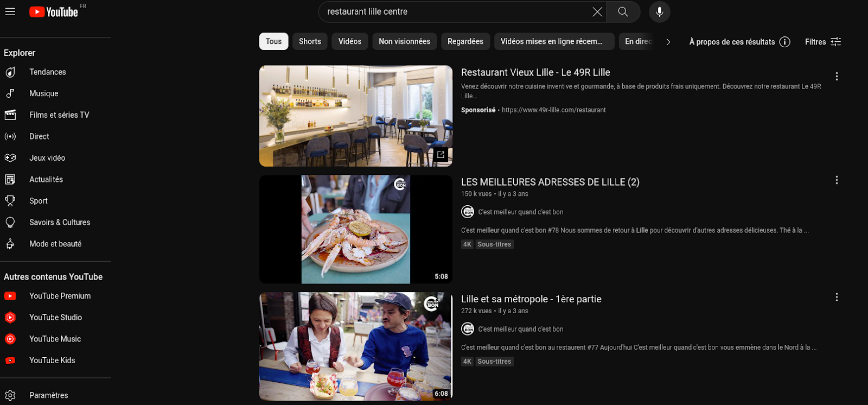The image size is (868, 405).
Task: Select the Regardées filter chip
Action: click(465, 41)
